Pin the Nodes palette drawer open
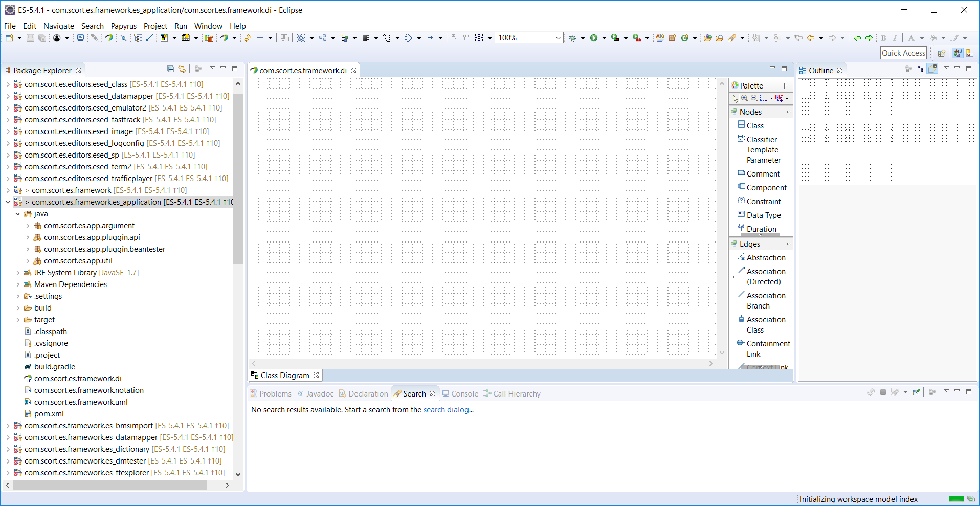 [789, 112]
